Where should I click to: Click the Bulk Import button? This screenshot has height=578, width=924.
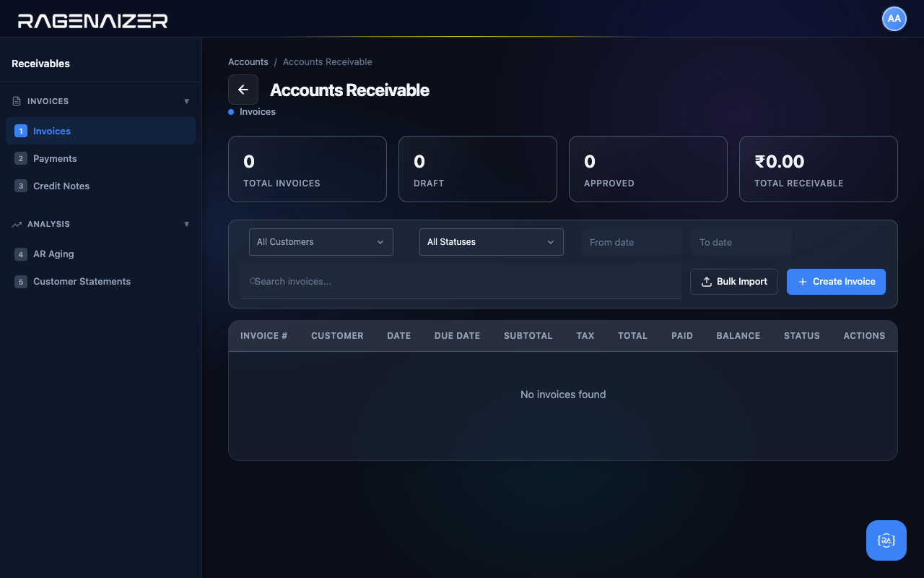tap(734, 282)
